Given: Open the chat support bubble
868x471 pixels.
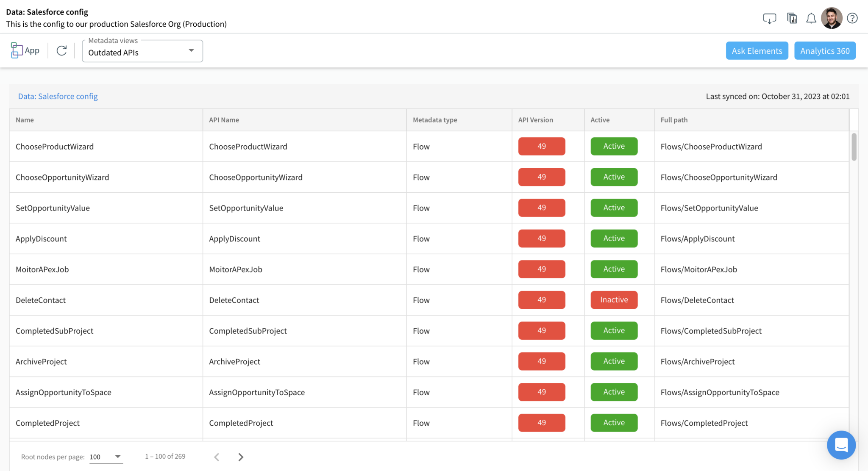Looking at the screenshot, I should tap(841, 445).
